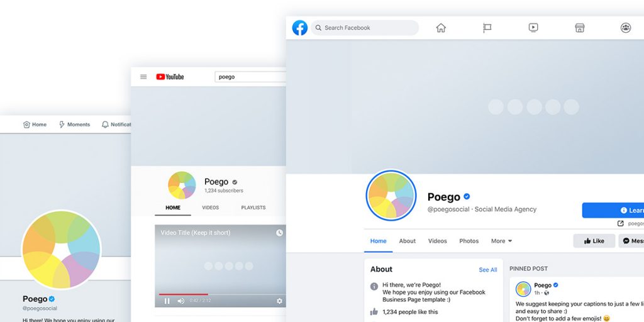The width and height of the screenshot is (644, 322).
Task: Select the Photos tab on Facebook page
Action: [x=469, y=241]
